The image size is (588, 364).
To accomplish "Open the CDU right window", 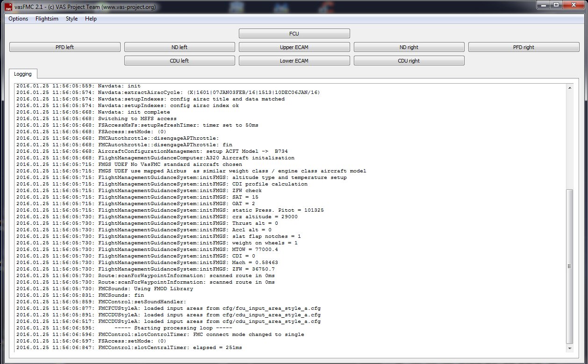I will (409, 61).
